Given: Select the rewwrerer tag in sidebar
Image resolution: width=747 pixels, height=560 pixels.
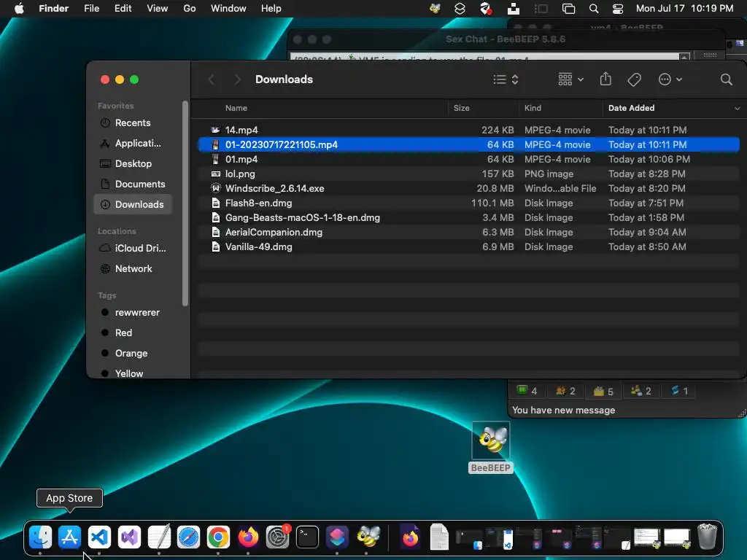Looking at the screenshot, I should click(133, 312).
